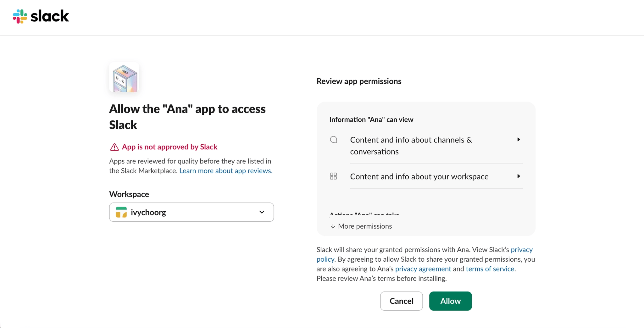Click the arrow beside your workspace permission
This screenshot has width=644, height=328.
coord(519,176)
